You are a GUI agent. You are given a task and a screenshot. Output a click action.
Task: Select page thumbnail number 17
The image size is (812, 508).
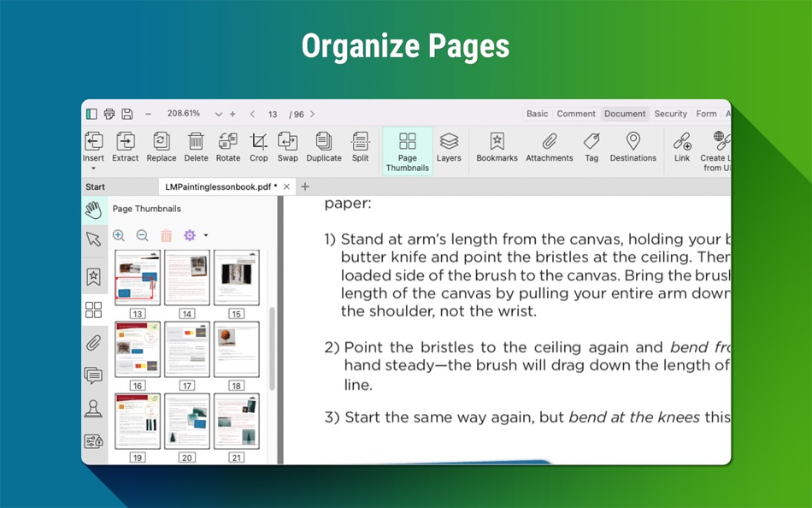(187, 349)
